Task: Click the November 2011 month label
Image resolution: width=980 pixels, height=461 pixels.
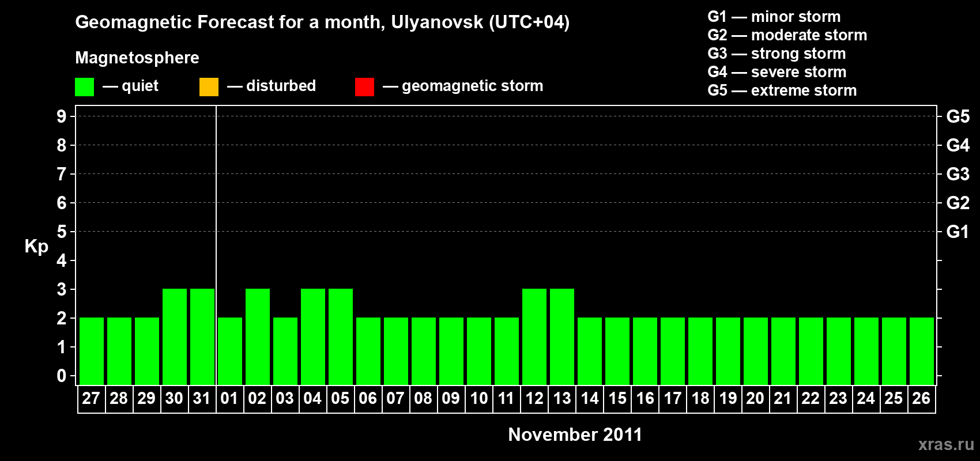Action: (575, 434)
